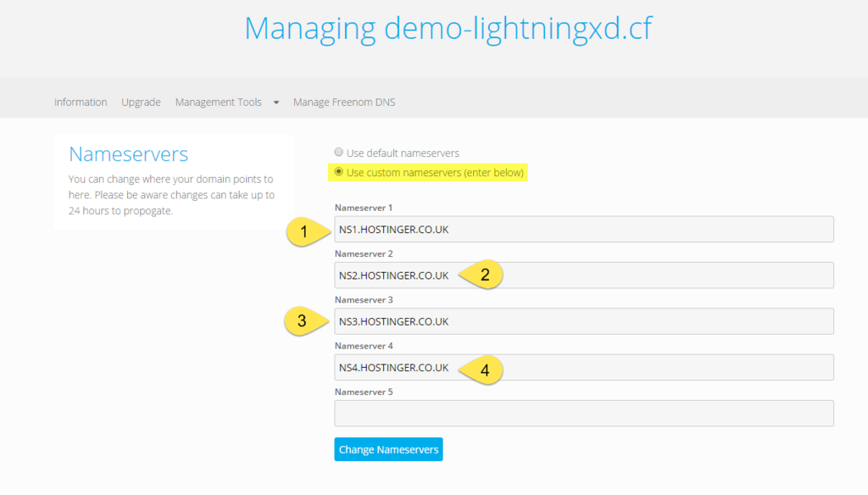Screen dimensions: 868x495
Task: Click the Nameserver 5 label
Action: (364, 392)
